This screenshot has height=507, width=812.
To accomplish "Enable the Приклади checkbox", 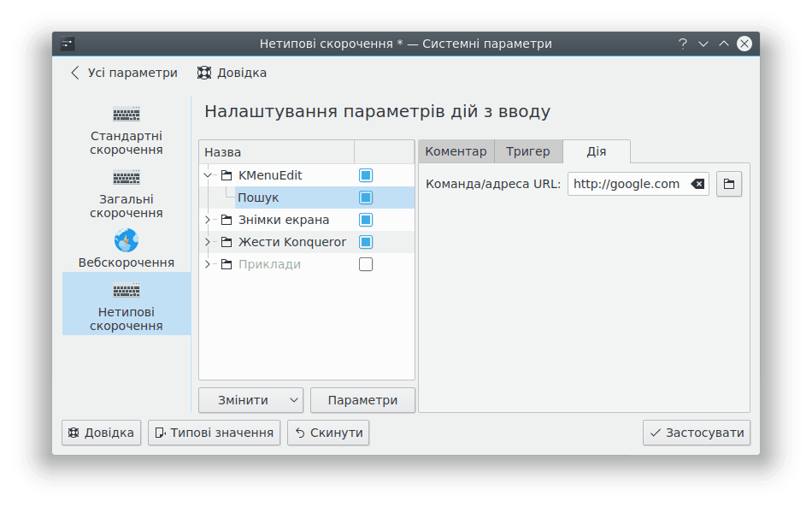I will 366,264.
